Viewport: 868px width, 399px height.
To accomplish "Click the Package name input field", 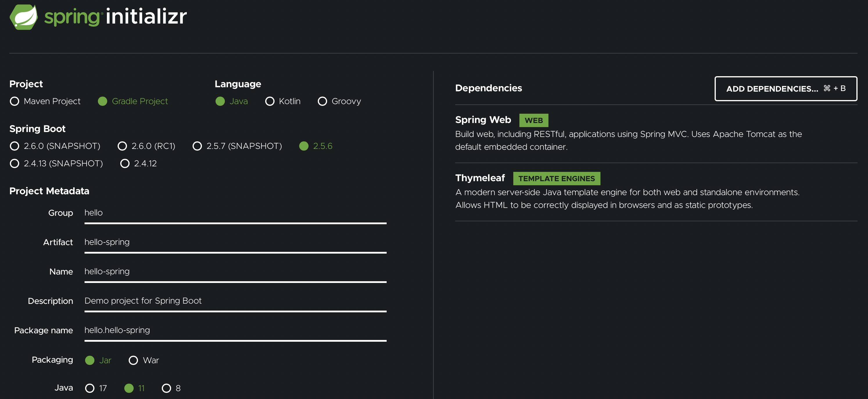I will (x=235, y=330).
